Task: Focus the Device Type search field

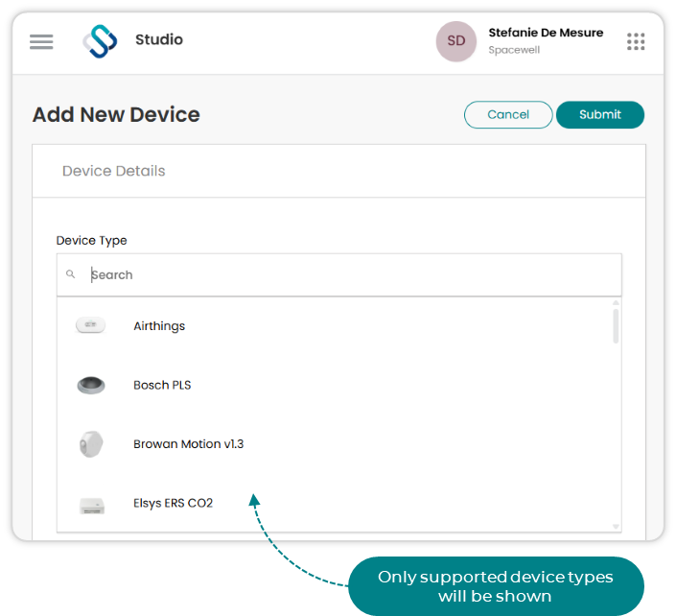Action: tap(338, 274)
